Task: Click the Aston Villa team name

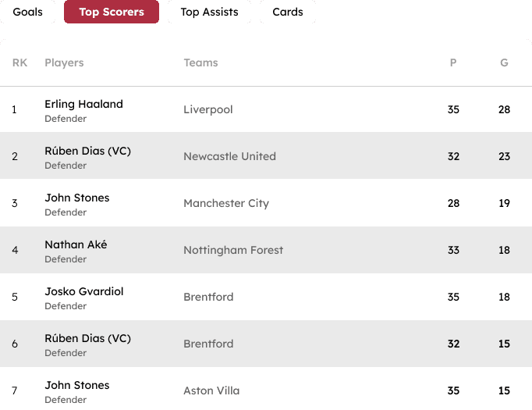Action: (211, 390)
